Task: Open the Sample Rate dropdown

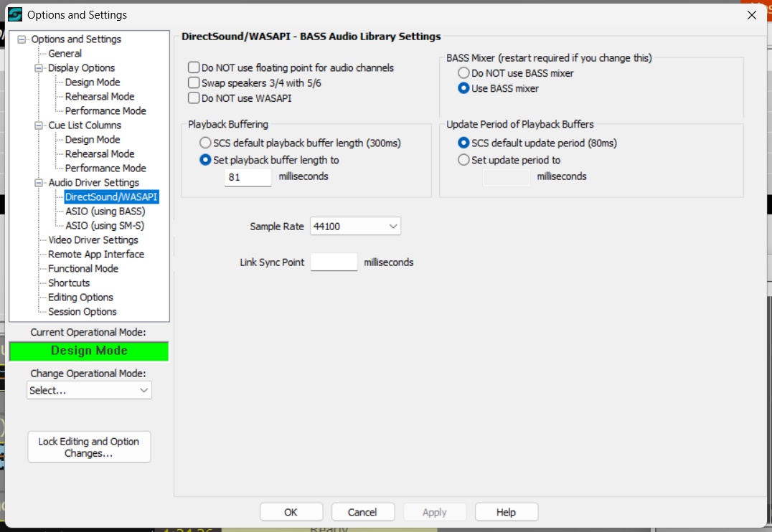Action: click(x=355, y=227)
